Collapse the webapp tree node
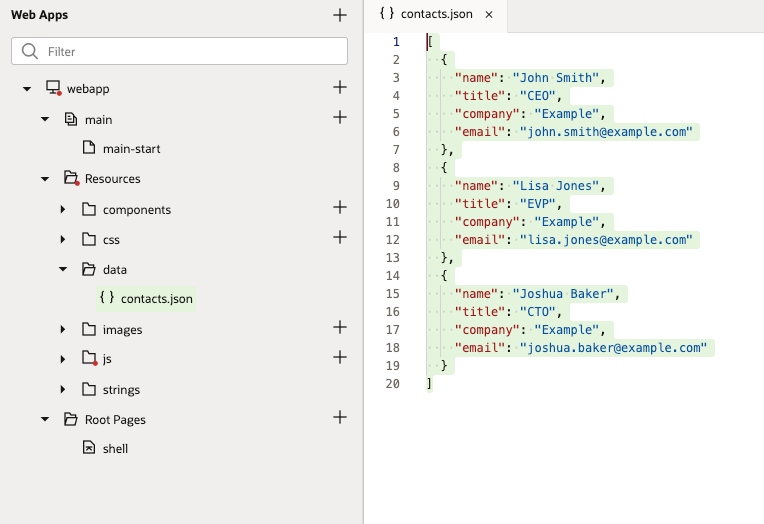 coord(27,89)
